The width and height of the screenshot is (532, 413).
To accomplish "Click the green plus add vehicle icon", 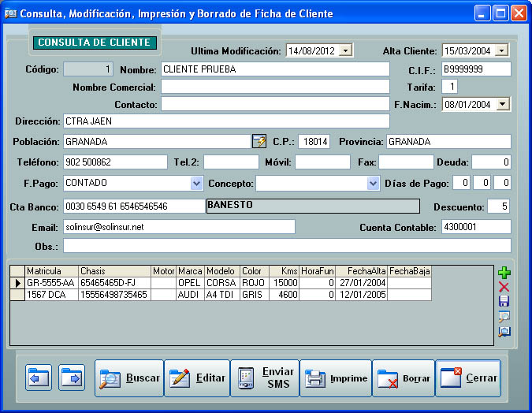I will tap(504, 273).
